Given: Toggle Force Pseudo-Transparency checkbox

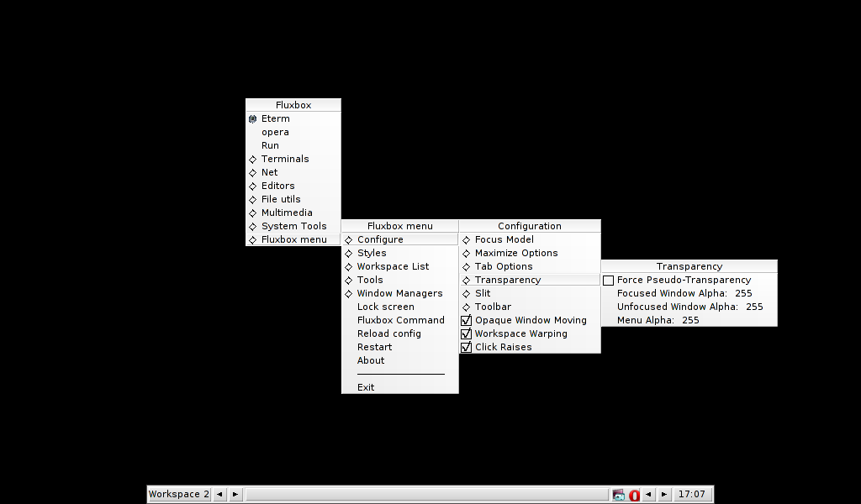Looking at the screenshot, I should click(609, 281).
